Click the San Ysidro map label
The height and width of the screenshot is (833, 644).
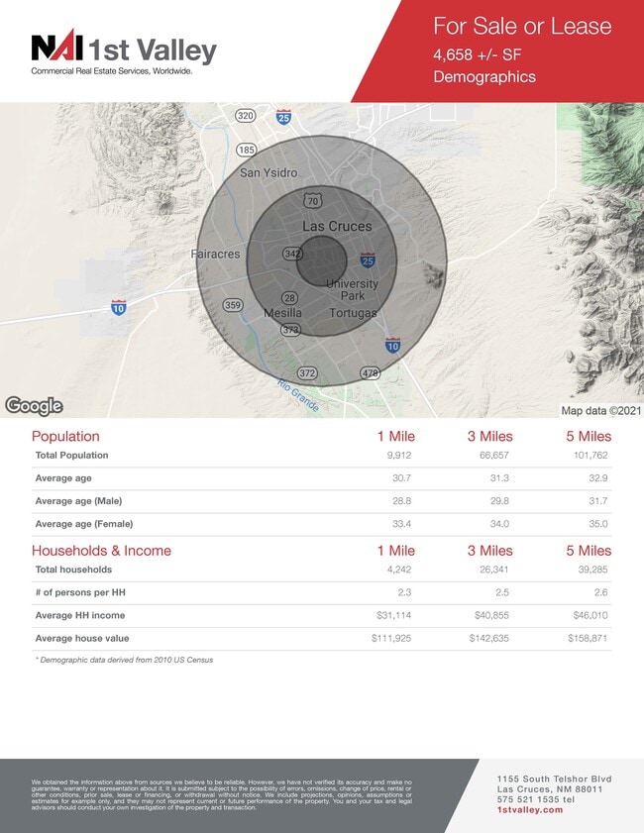click(x=268, y=172)
